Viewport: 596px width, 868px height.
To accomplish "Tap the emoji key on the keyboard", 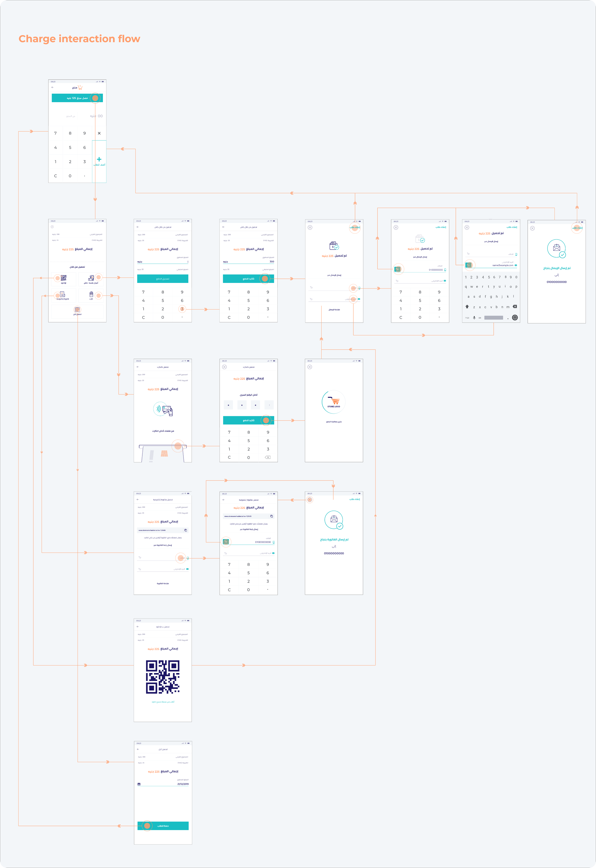I will point(515,318).
